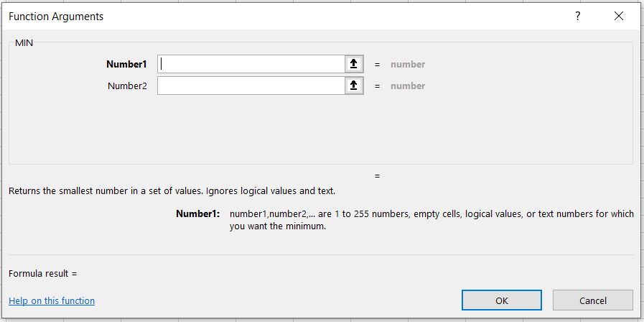This screenshot has height=322, width=644.
Task: Close the Function Arguments dialog
Action: [619, 17]
